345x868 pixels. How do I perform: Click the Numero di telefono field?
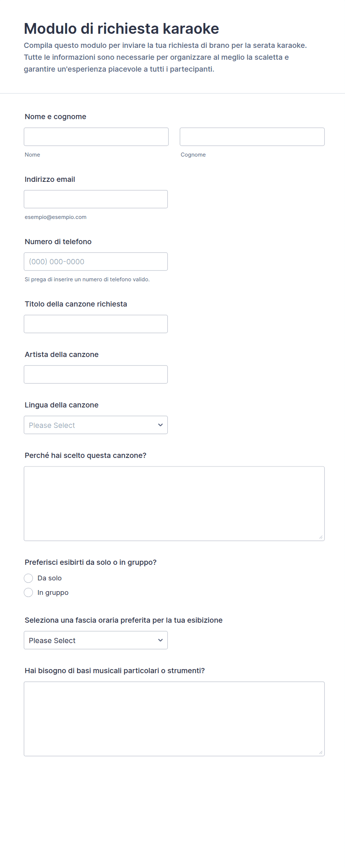pyautogui.click(x=96, y=262)
